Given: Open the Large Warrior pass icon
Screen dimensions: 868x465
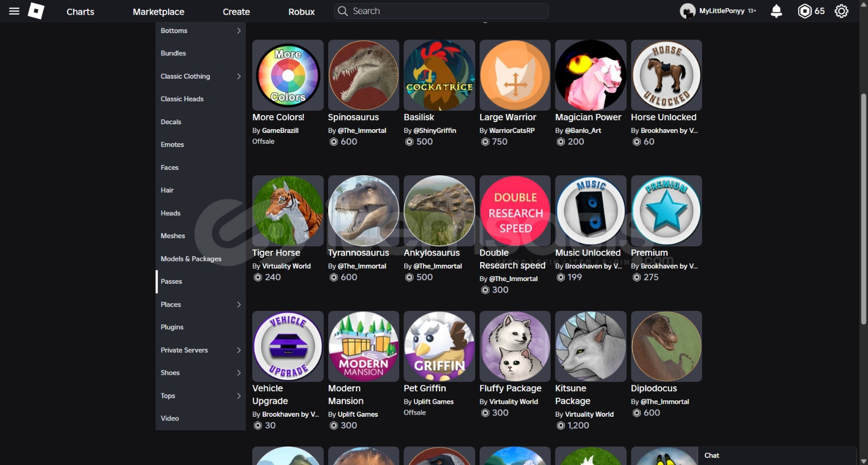Looking at the screenshot, I should (515, 75).
